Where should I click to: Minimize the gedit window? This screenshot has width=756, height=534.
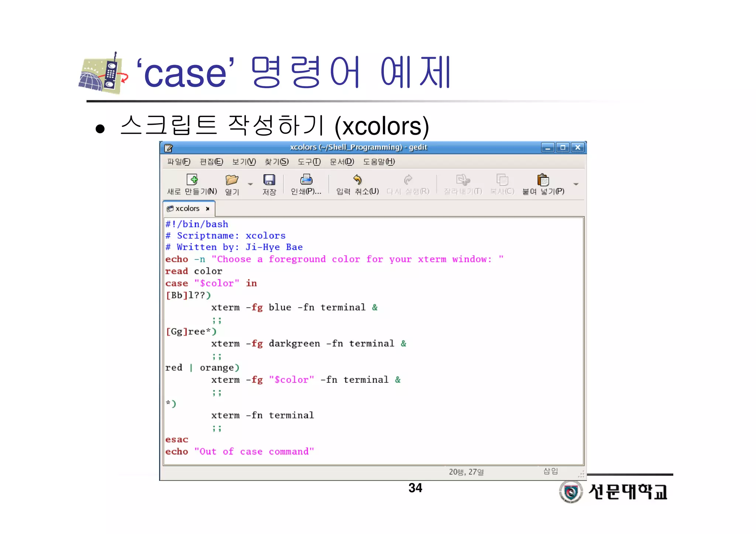[548, 148]
